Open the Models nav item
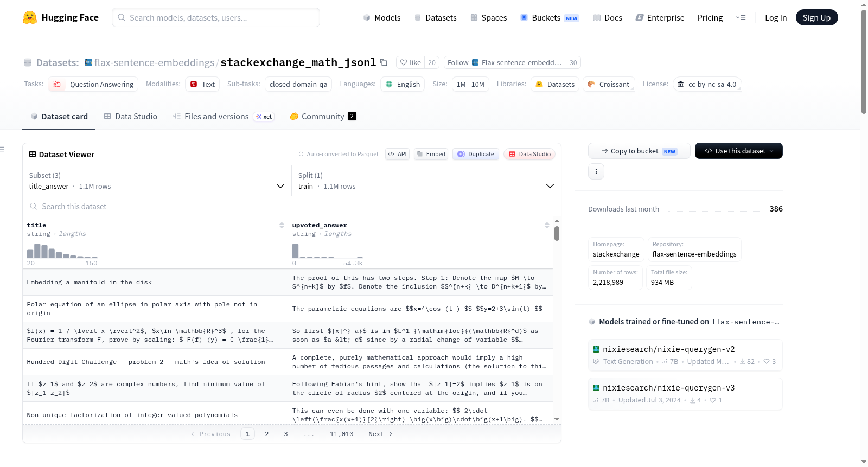 [x=382, y=17]
